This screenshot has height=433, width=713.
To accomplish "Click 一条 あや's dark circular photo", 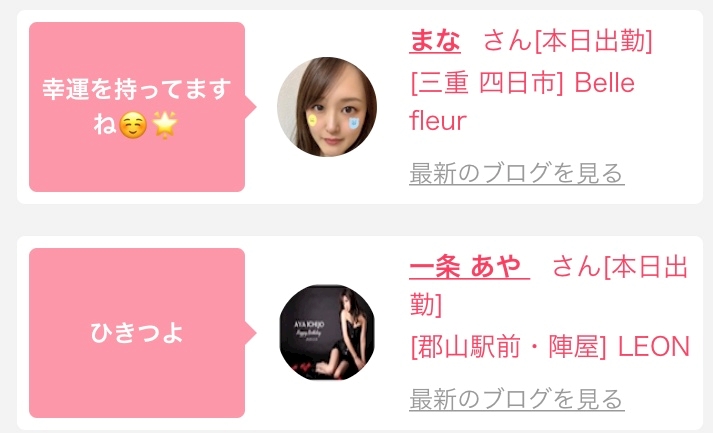I will coord(327,332).
